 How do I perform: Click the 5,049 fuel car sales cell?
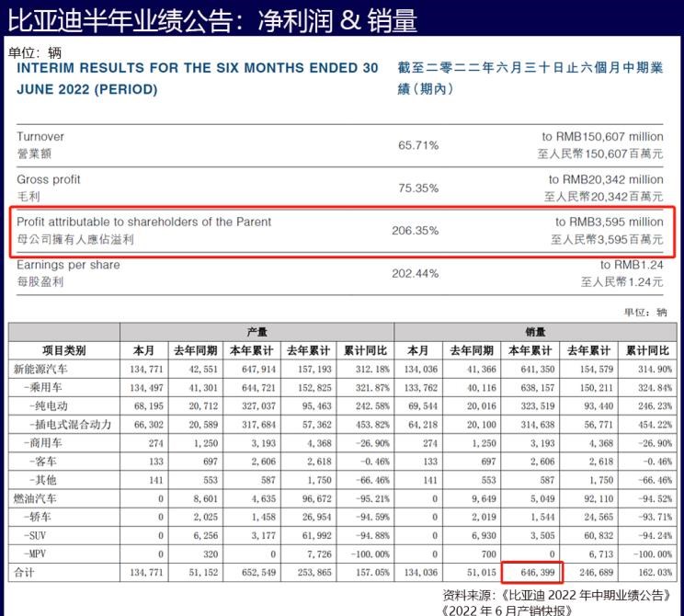542,498
